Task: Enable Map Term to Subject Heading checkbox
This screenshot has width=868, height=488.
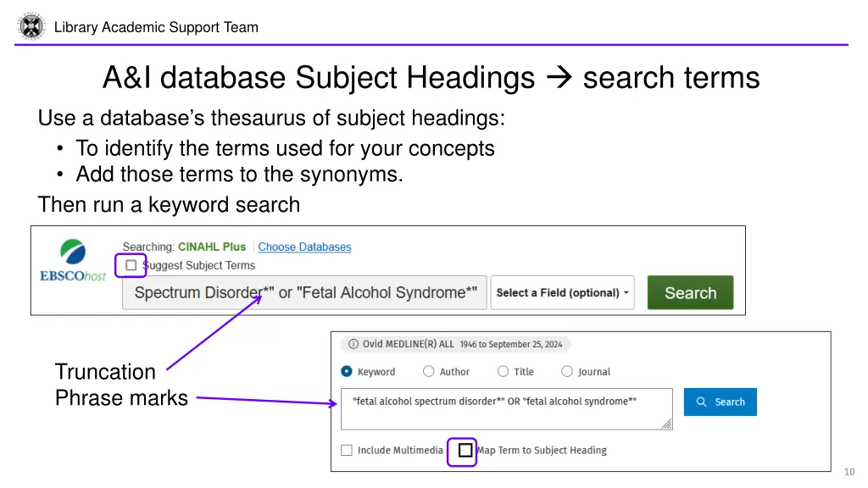Action: [x=465, y=451]
